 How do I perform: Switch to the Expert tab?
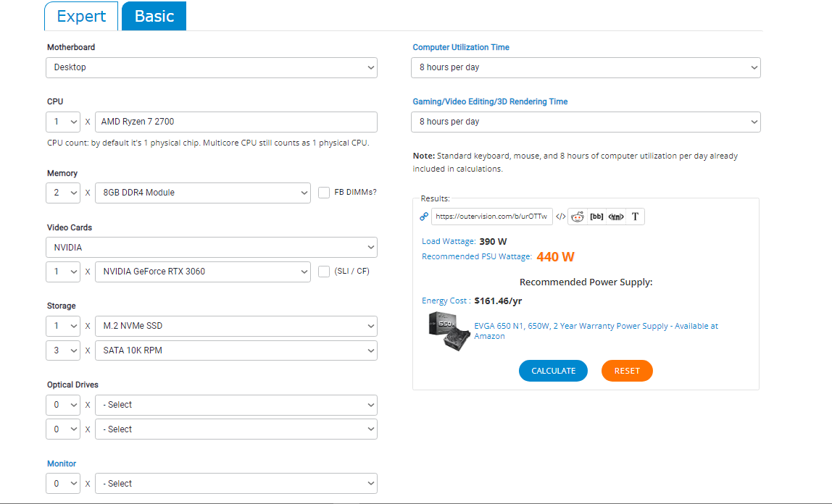[81, 16]
